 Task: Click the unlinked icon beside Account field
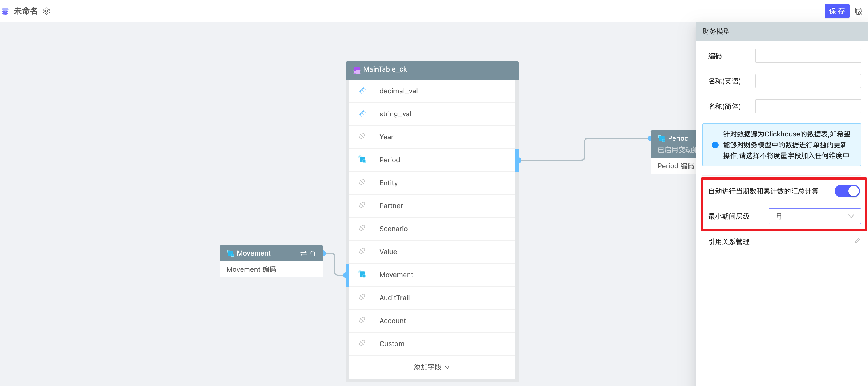(x=362, y=320)
